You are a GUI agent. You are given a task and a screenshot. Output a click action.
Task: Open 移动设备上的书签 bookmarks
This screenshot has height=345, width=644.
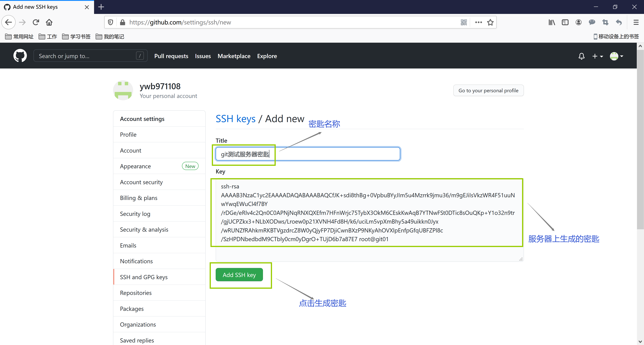(x=616, y=37)
